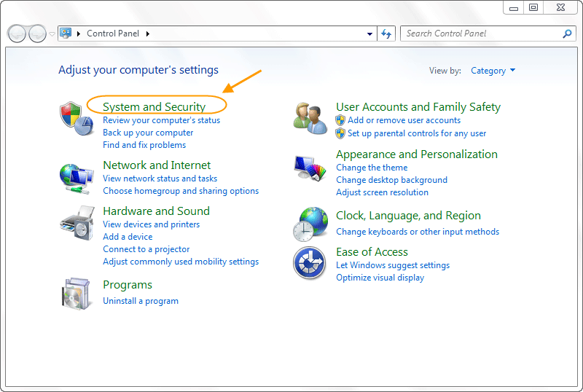Expand the arrow after Control Panel breadcrumb
Screen dimensions: 583x392
pos(148,34)
